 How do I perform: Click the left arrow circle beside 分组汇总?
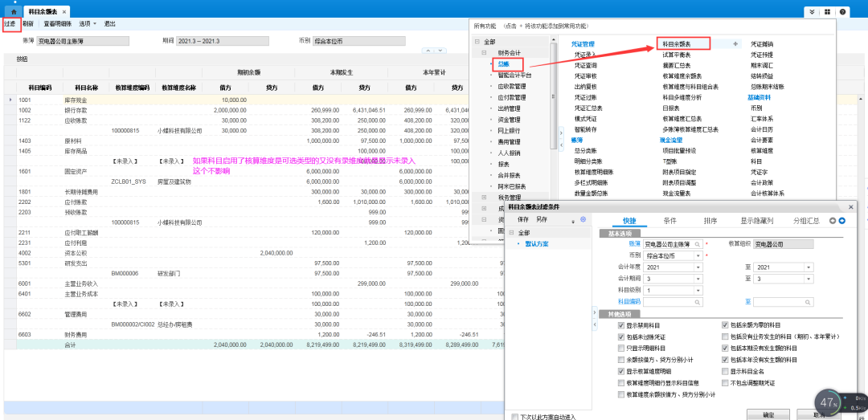[x=832, y=221]
